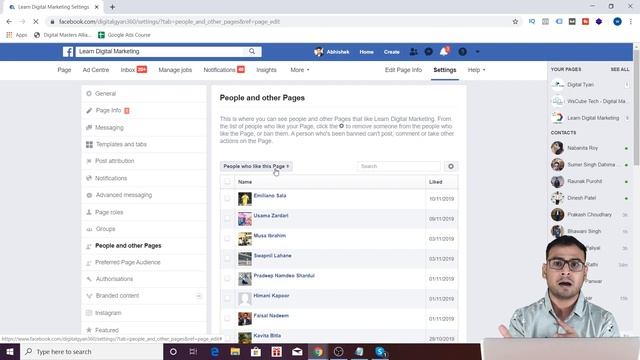
Task: Open Microsoft Store from the taskbar
Action: point(256,351)
